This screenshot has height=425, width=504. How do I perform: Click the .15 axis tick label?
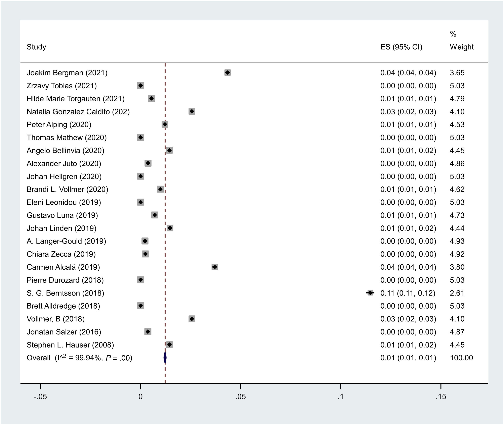click(x=441, y=397)
